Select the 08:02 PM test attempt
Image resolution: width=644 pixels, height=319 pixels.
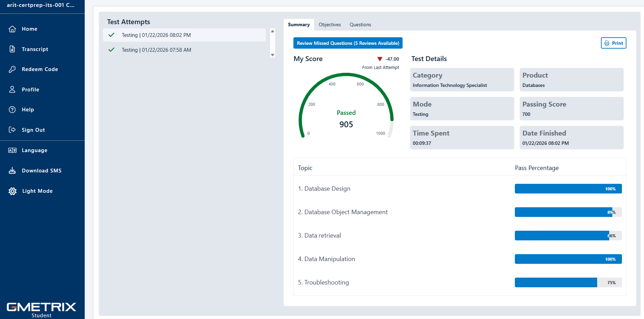(156, 35)
